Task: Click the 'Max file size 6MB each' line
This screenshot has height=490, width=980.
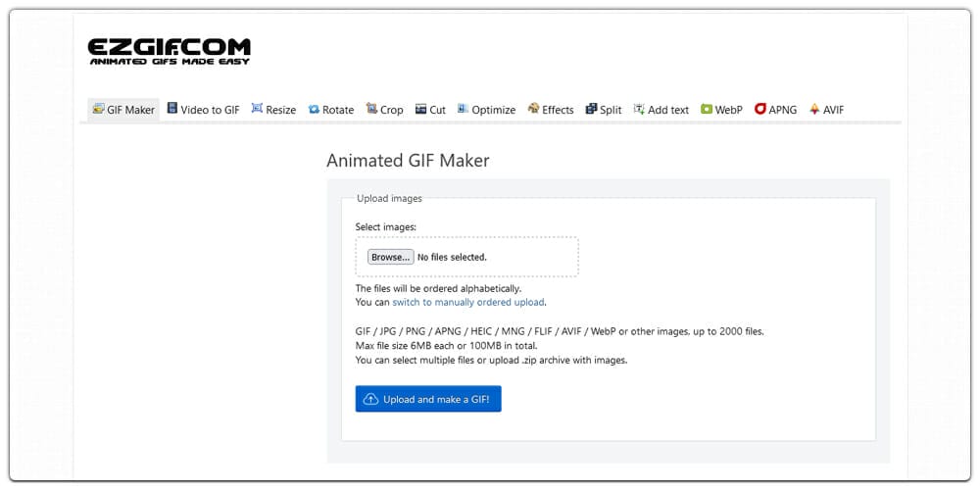Action: [446, 346]
